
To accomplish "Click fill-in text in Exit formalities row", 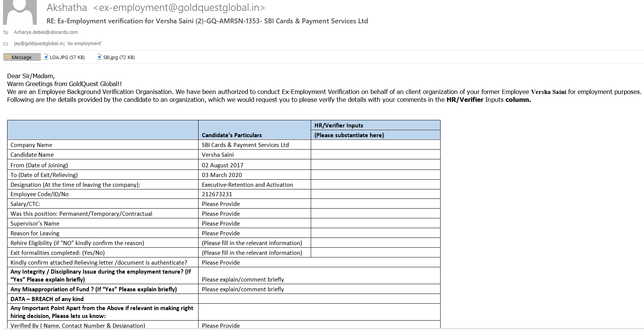I will tap(252, 253).
